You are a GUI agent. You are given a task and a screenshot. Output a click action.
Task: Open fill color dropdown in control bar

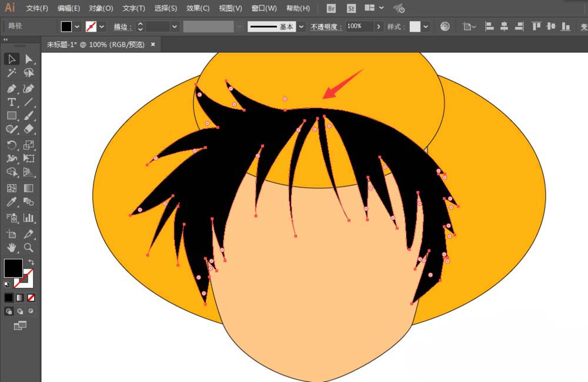click(x=77, y=26)
